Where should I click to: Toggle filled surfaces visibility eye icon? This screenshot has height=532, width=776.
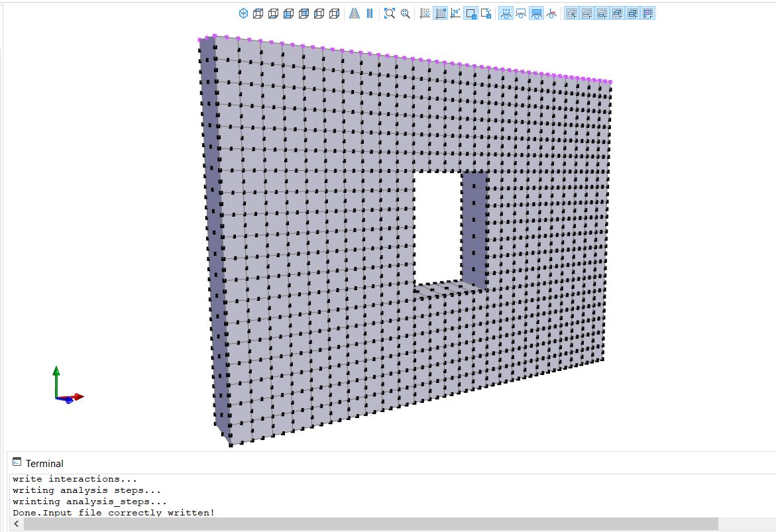[537, 13]
